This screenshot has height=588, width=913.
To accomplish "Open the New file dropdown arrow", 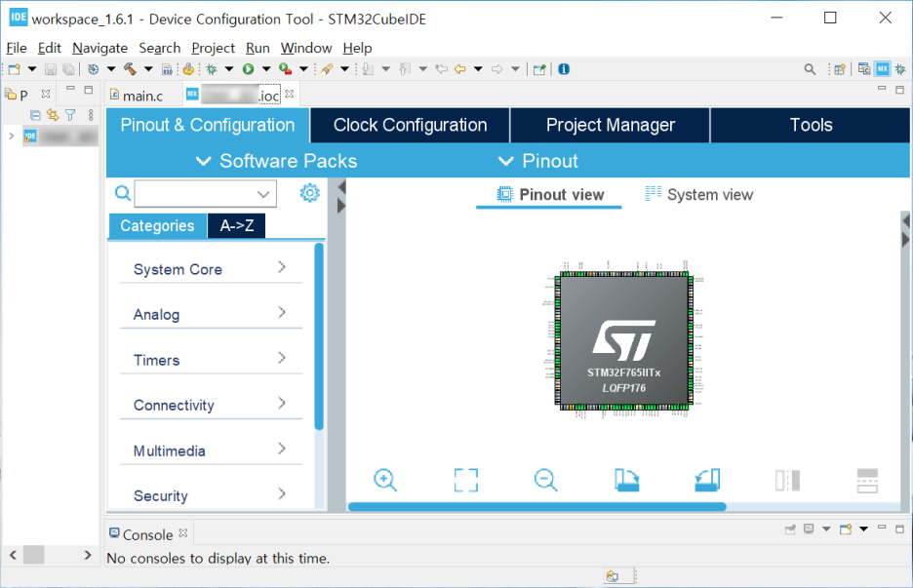I will [x=32, y=69].
